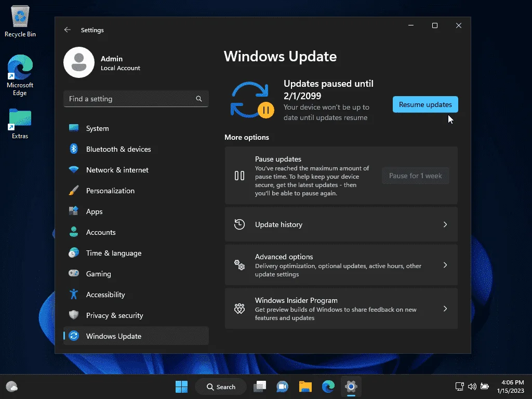The width and height of the screenshot is (532, 399).
Task: Open the Update history label
Action: 278,224
